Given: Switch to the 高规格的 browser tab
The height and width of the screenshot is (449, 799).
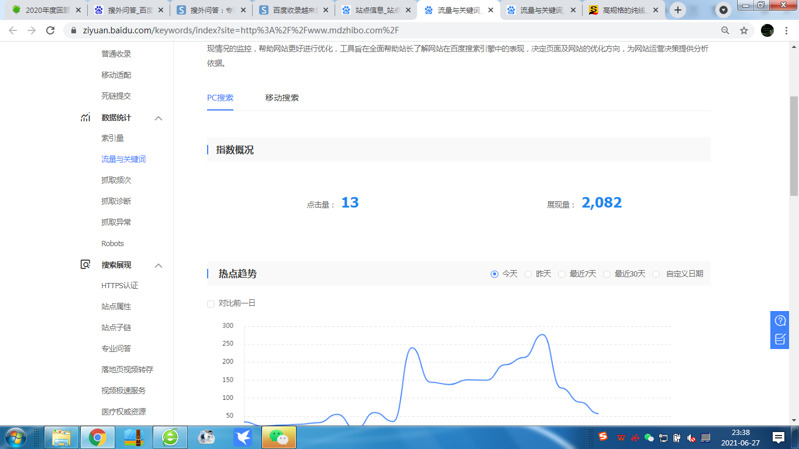Looking at the screenshot, I should click(x=622, y=10).
